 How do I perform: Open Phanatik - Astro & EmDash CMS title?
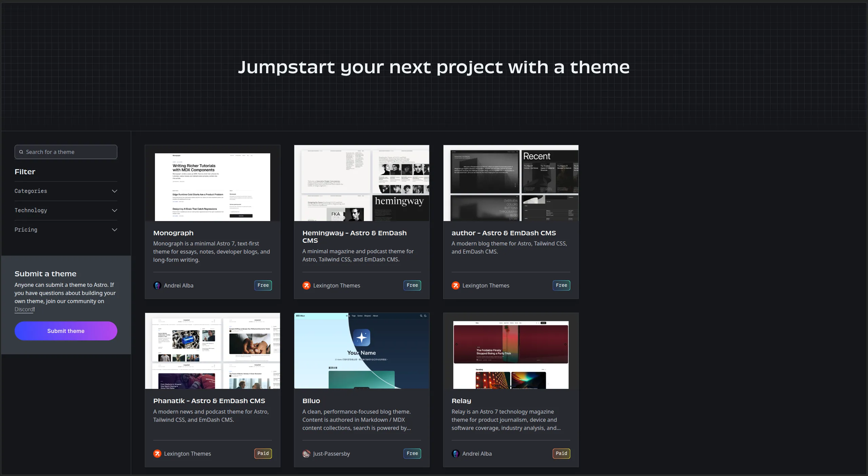[x=209, y=401]
